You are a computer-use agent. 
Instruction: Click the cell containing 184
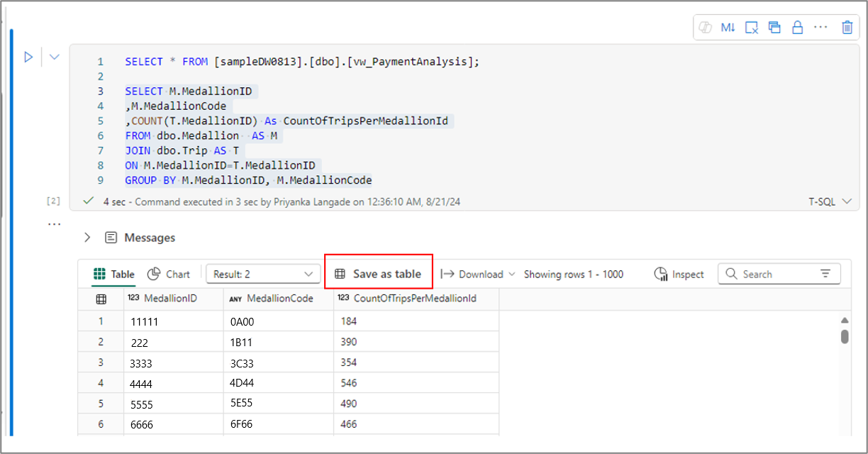pyautogui.click(x=416, y=321)
